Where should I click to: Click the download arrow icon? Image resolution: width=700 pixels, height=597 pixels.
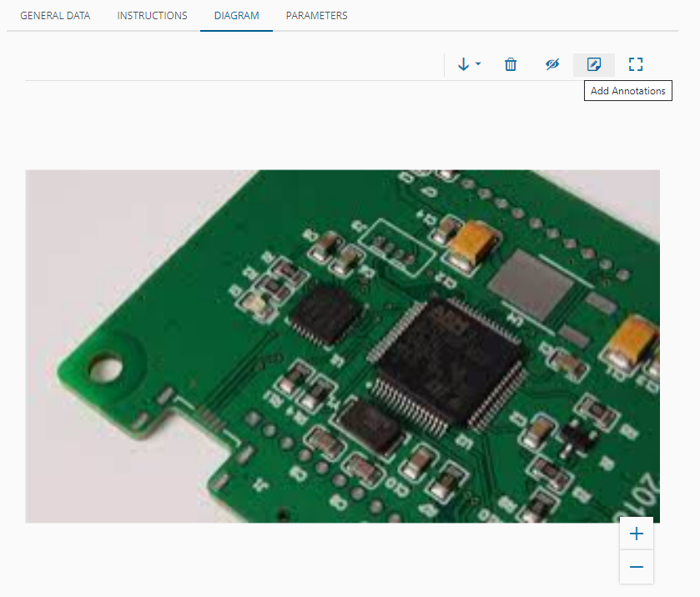point(463,64)
